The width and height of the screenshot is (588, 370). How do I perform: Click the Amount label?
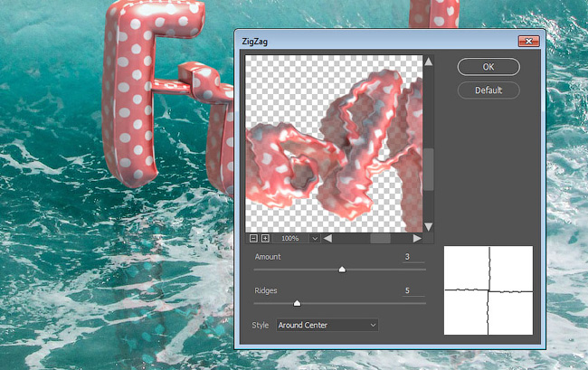click(x=268, y=257)
